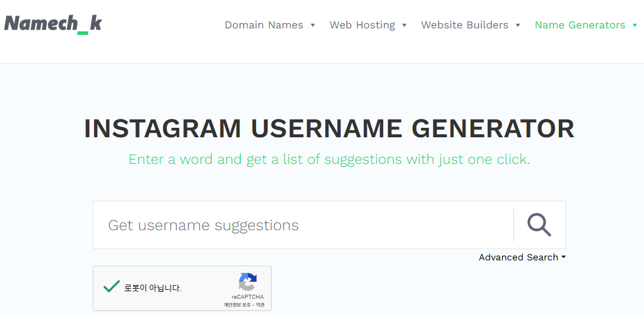
Task: Click the reCAPTCHA logo icon
Action: (248, 282)
